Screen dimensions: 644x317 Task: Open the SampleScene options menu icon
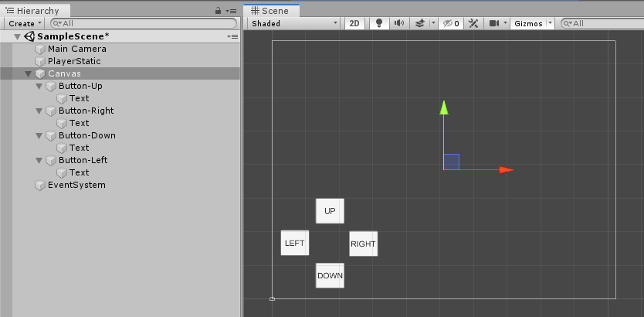pyautogui.click(x=232, y=36)
